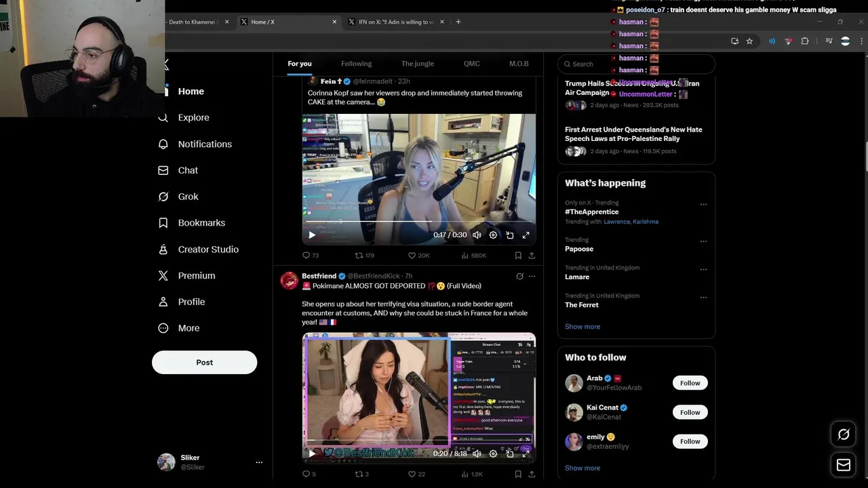Enter fullscreen on Corinna video
The width and height of the screenshot is (868, 488).
click(x=526, y=235)
